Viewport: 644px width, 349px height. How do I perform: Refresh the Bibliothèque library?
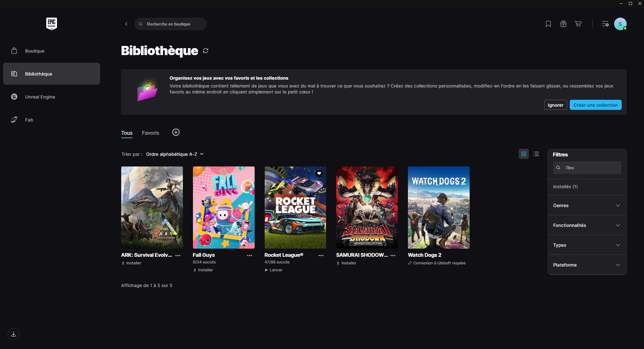(206, 51)
